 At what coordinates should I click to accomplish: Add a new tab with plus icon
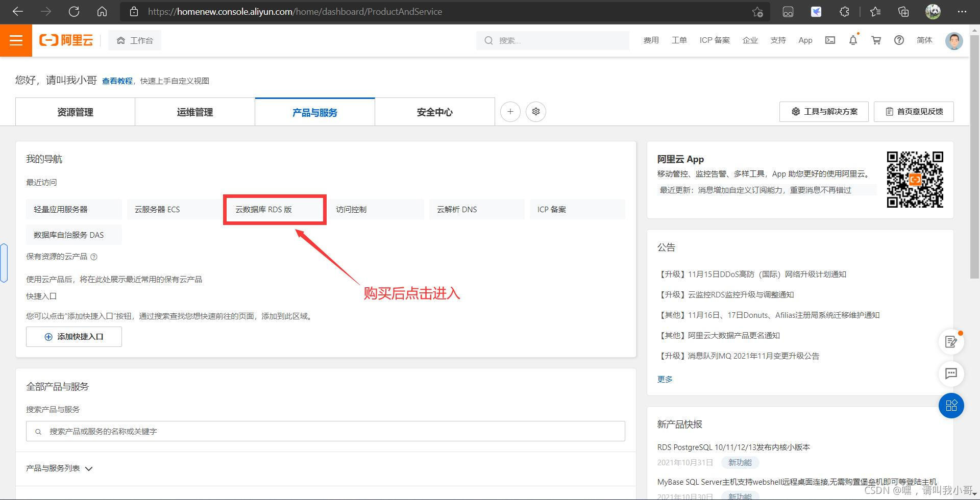point(510,111)
